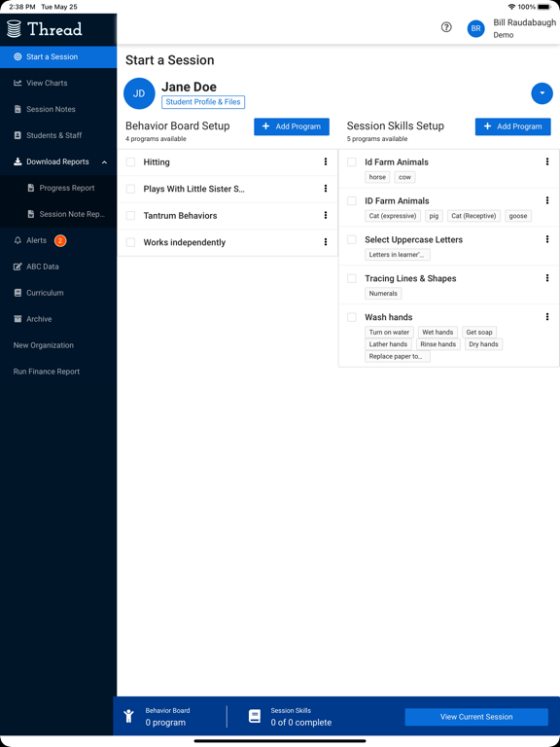Viewport: 560px width, 747px height.
Task: Check the Hitting behavior checkbox
Action: pyautogui.click(x=130, y=162)
